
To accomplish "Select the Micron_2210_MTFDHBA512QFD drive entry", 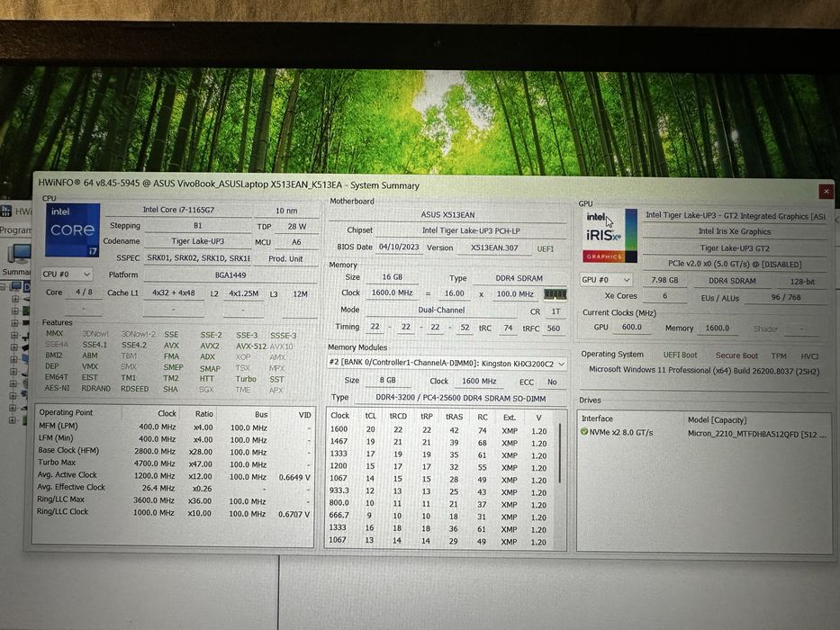I will click(x=757, y=434).
